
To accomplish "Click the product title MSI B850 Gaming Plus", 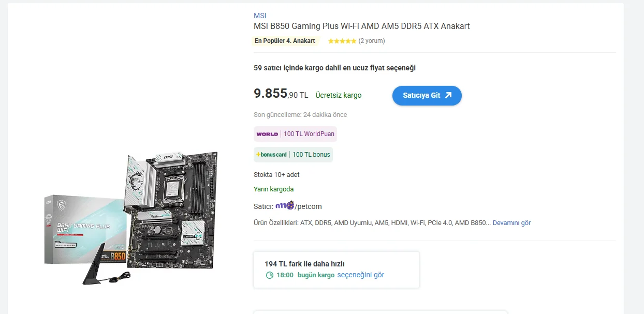I will coord(362,26).
